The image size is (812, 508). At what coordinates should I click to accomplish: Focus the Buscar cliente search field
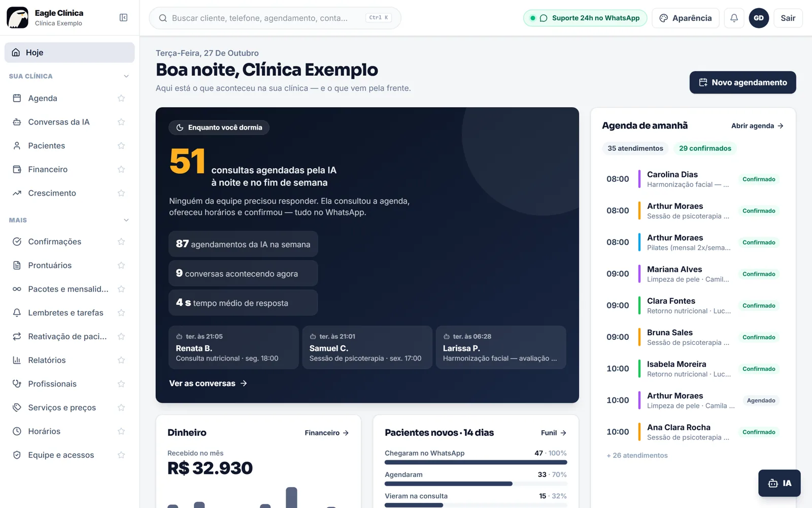point(275,18)
